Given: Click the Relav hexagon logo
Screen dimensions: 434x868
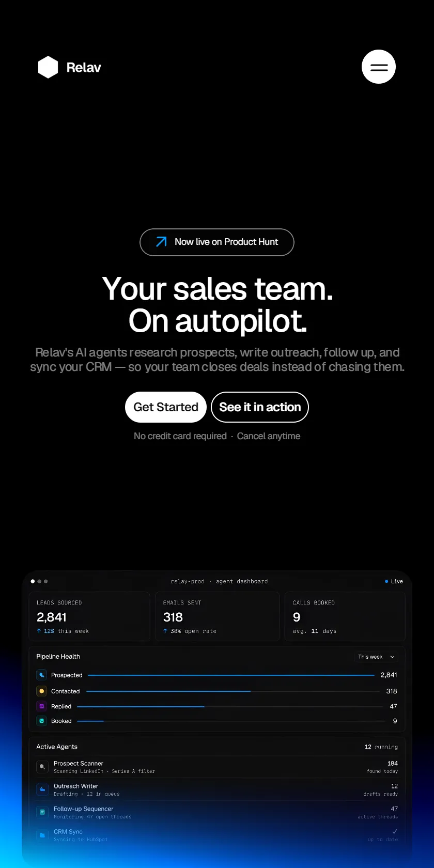Looking at the screenshot, I should click(x=48, y=67).
